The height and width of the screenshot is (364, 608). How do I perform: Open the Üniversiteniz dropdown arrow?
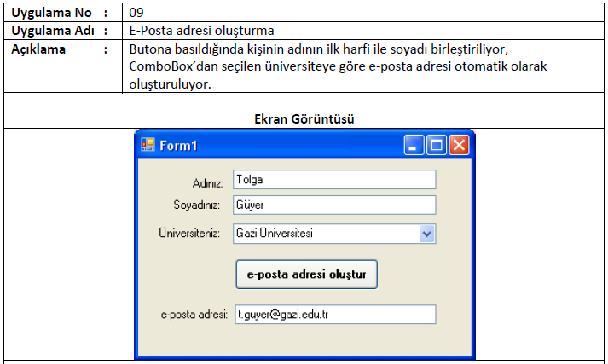[427, 234]
